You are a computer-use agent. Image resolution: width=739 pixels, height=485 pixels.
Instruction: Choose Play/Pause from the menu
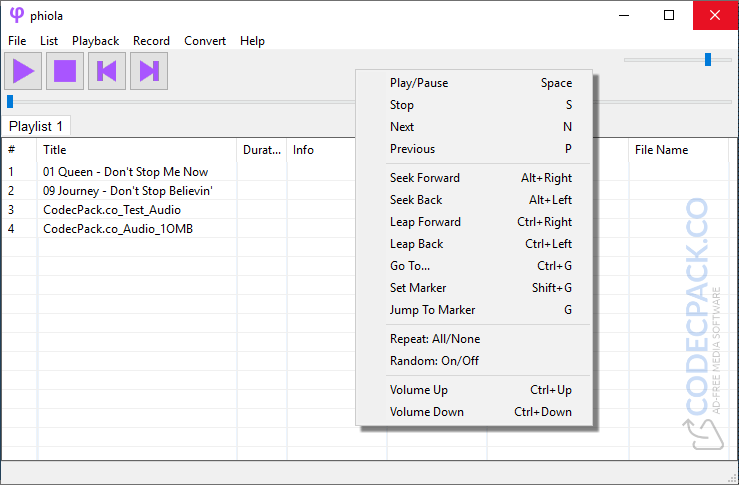474,83
